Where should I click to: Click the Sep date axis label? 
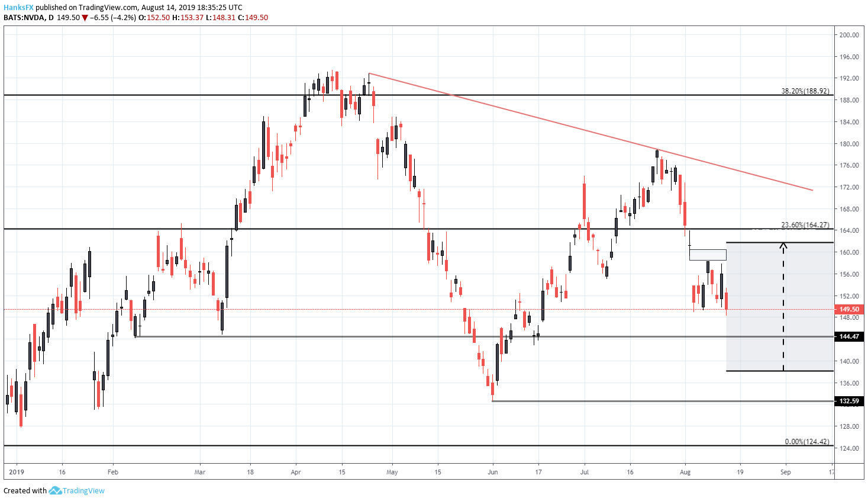coord(786,472)
